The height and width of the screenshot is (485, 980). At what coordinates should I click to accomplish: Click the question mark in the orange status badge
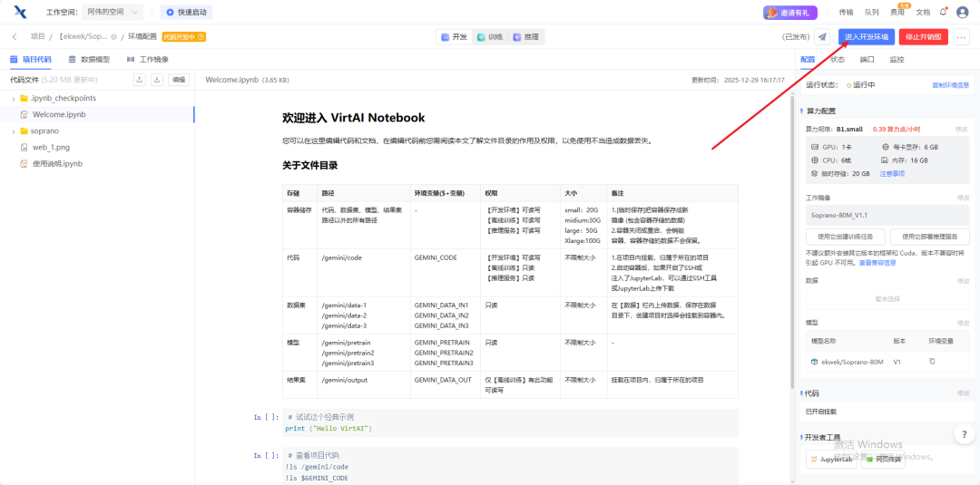point(201,37)
